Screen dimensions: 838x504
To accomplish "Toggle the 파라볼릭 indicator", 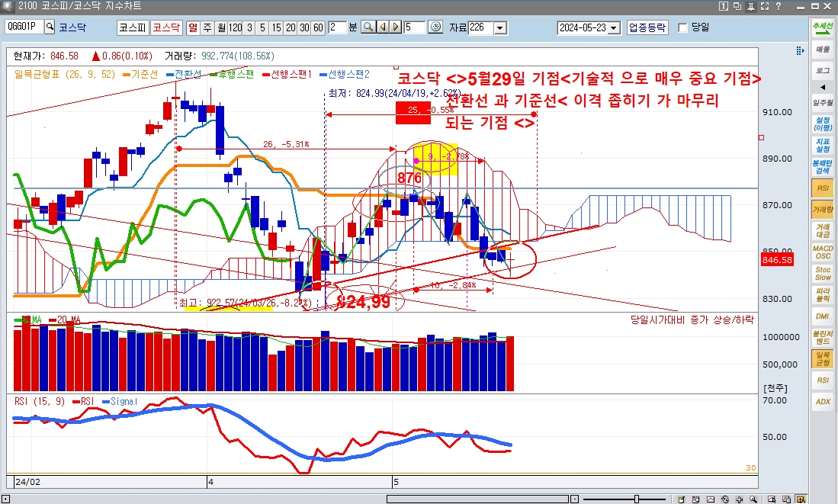I will (x=823, y=295).
